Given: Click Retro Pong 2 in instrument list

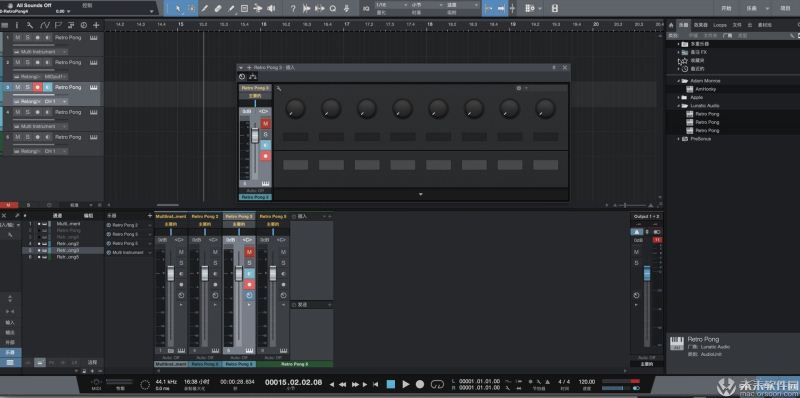Looking at the screenshot, I should click(x=125, y=225).
